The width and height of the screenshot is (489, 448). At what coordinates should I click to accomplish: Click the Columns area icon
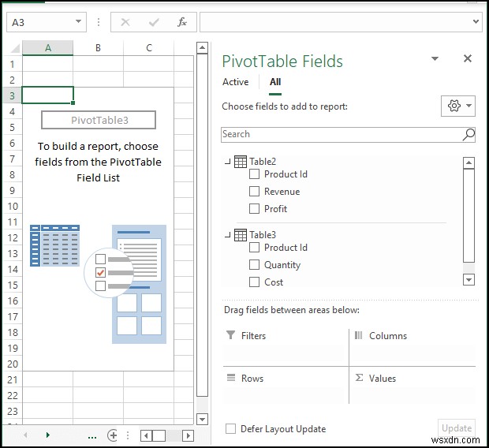click(359, 335)
